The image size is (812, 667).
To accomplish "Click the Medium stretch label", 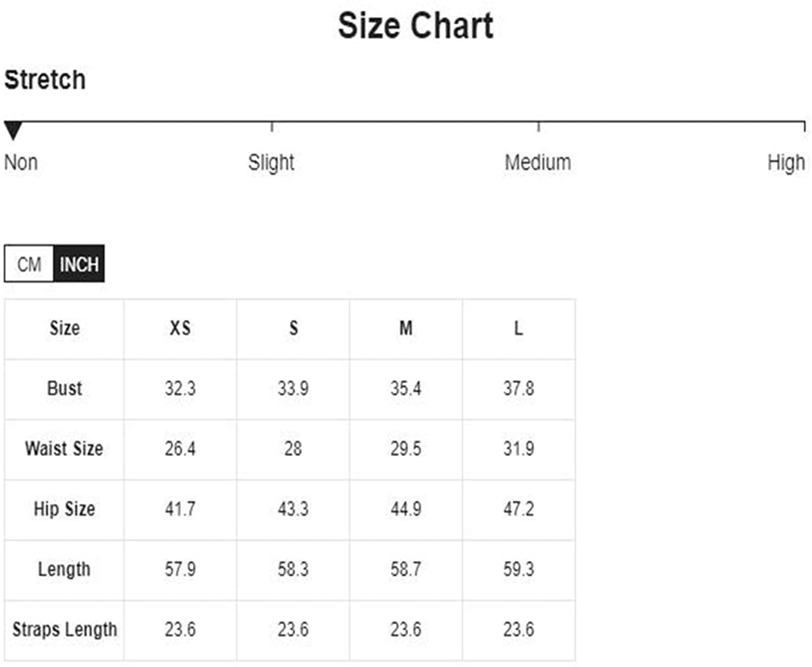I will [x=538, y=162].
